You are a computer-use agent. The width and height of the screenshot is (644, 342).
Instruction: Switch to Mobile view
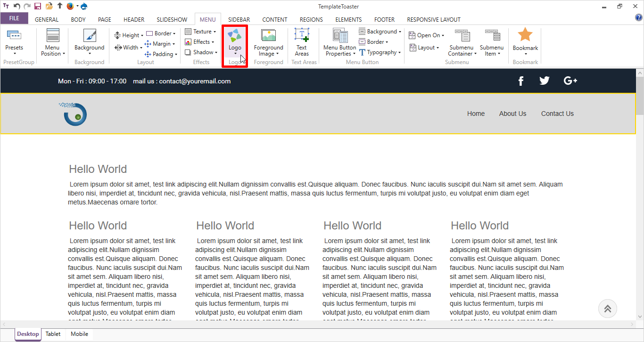(x=79, y=334)
